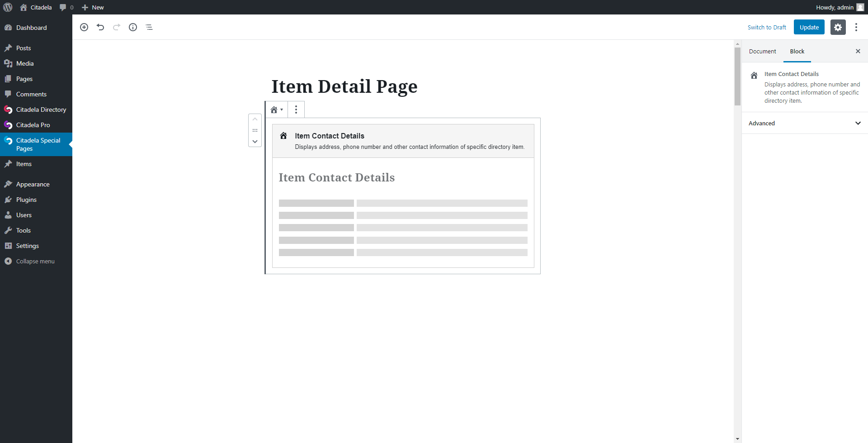Open the comments bubble in admin bar
The width and height of the screenshot is (868, 443).
(66, 7)
